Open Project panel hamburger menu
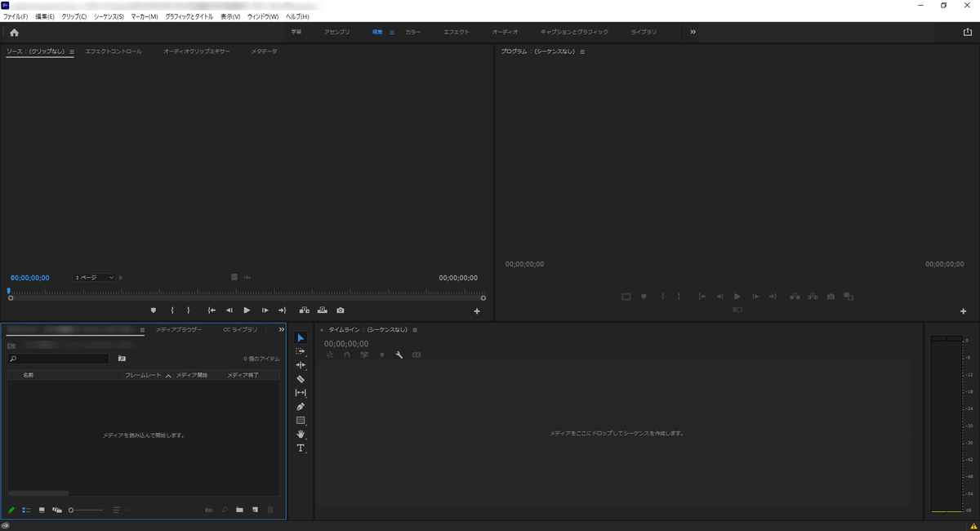The width and height of the screenshot is (980, 531). [142, 330]
